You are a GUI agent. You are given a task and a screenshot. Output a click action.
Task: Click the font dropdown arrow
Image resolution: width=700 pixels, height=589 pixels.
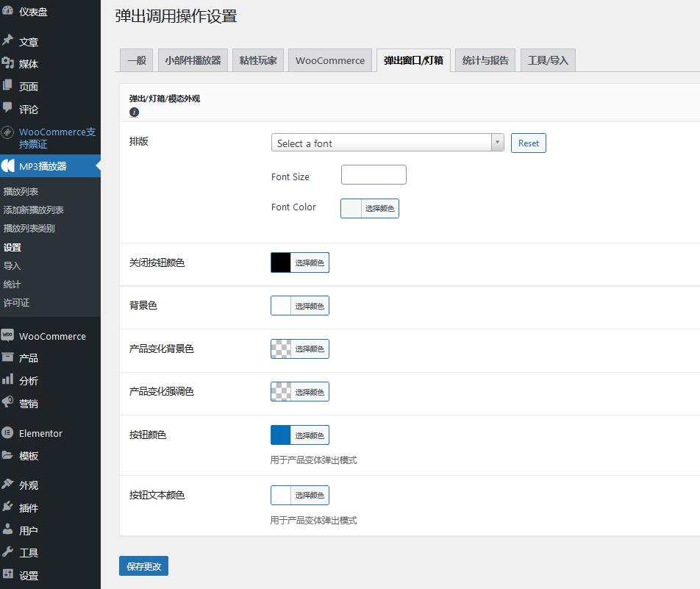click(x=498, y=143)
